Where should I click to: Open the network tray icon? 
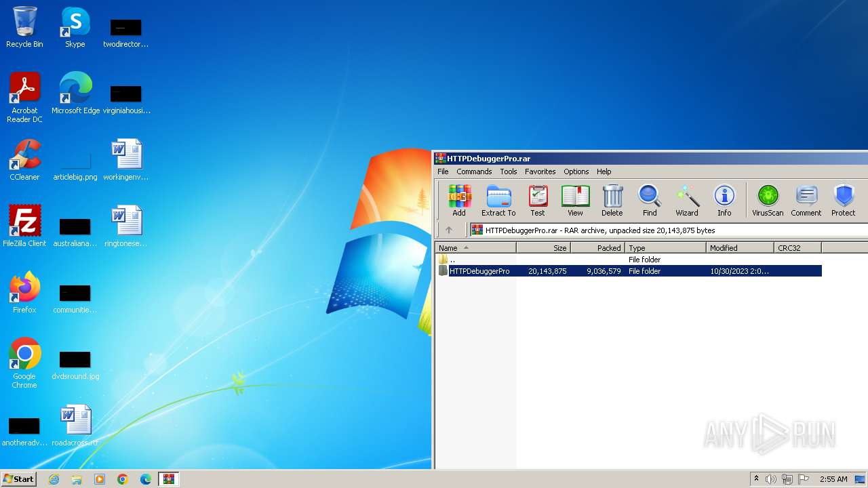tap(787, 479)
